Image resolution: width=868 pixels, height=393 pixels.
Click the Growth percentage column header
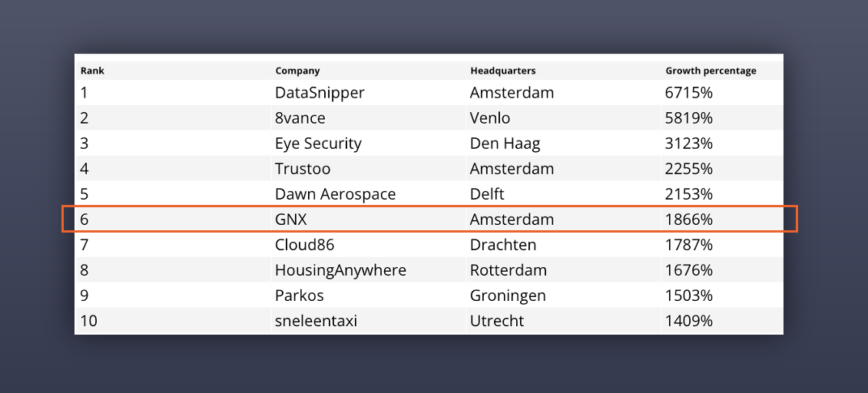coord(711,71)
